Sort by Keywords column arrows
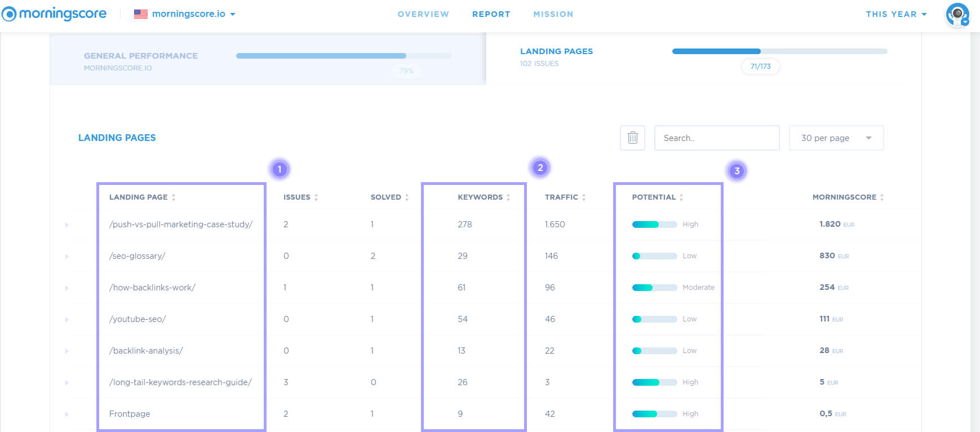The image size is (980, 432). coord(508,197)
